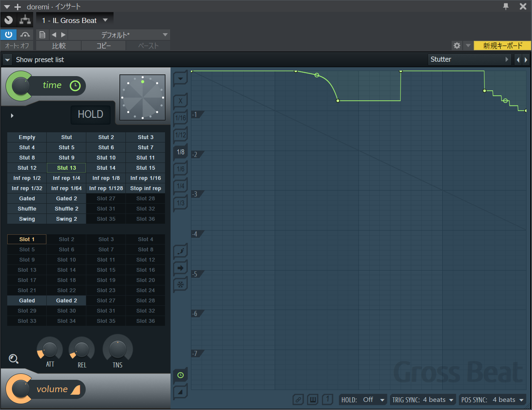
Task: Click the TNS tension knob
Action: point(118,349)
